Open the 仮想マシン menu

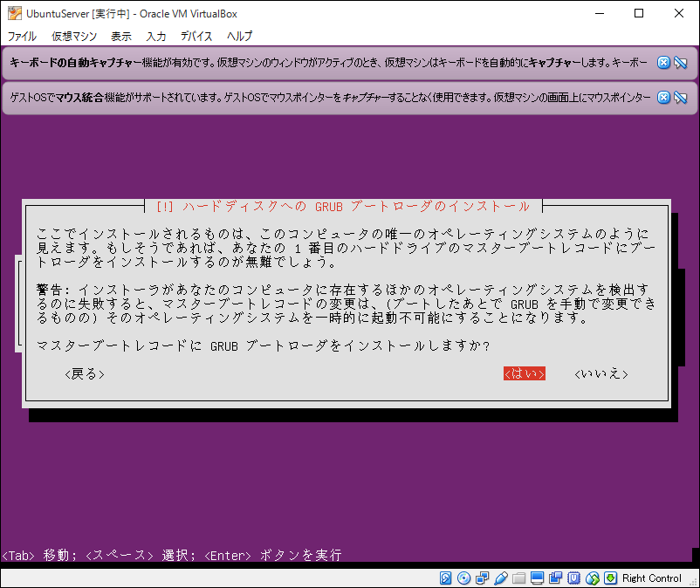point(73,37)
